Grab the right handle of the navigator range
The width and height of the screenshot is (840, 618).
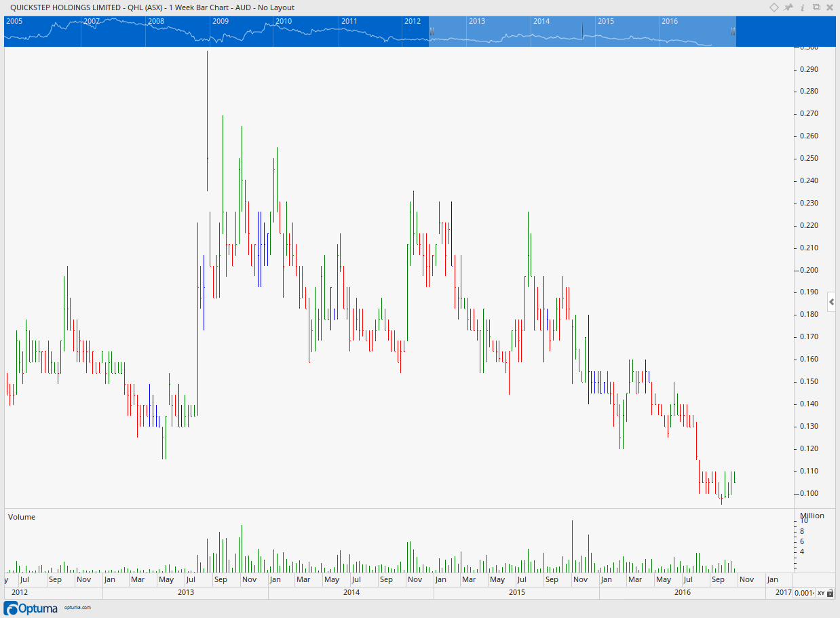(733, 31)
